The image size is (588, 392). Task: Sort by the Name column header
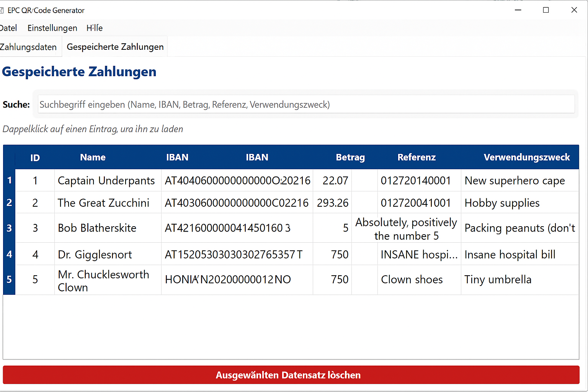click(x=93, y=157)
